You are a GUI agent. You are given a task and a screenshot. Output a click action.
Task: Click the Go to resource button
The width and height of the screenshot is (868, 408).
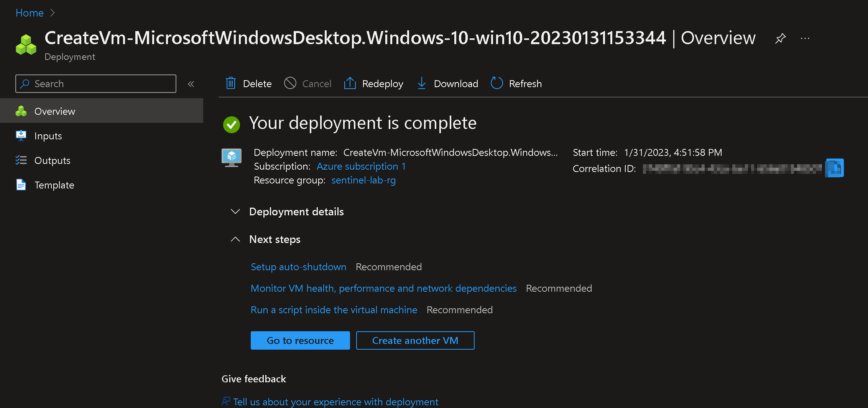300,340
